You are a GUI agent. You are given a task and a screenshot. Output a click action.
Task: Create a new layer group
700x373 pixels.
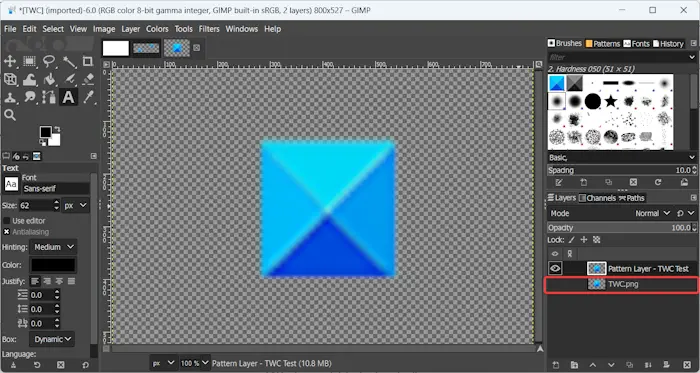[574, 365]
